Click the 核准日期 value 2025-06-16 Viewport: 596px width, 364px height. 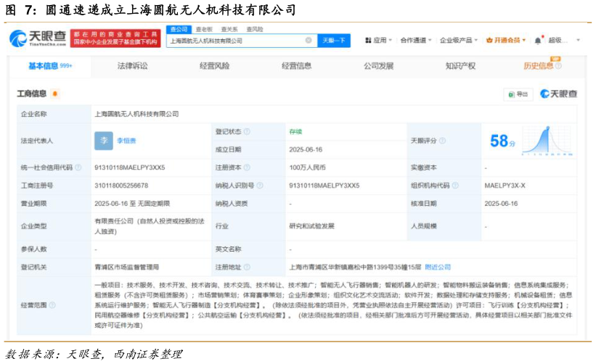[x=501, y=204]
